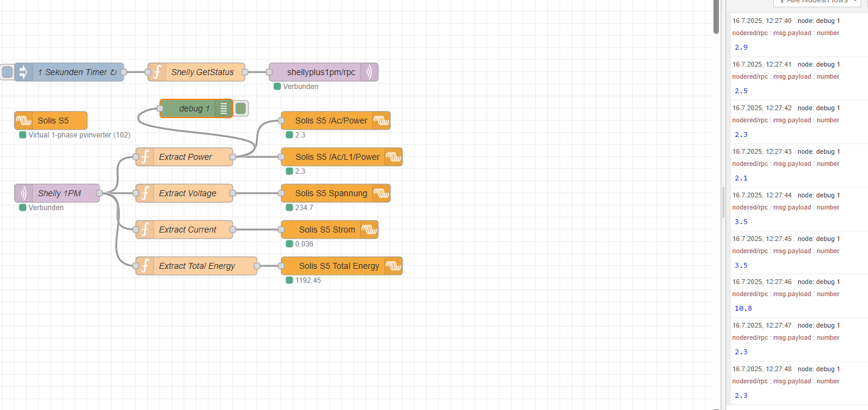Click the debug payload value 2.1
Screen dimensions: 868x410
[x=741, y=178]
